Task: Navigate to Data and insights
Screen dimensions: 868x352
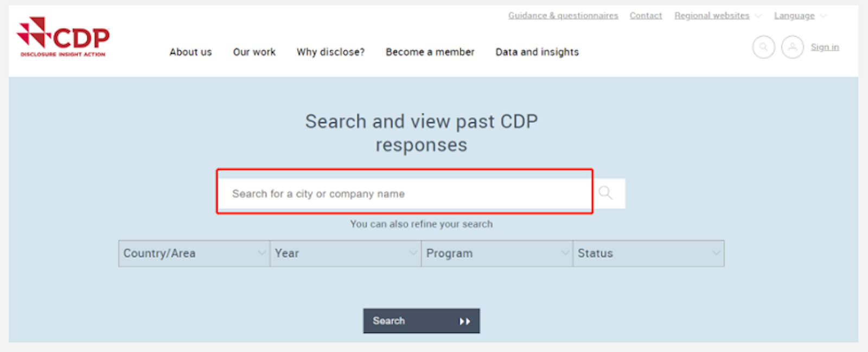Action: coord(537,52)
